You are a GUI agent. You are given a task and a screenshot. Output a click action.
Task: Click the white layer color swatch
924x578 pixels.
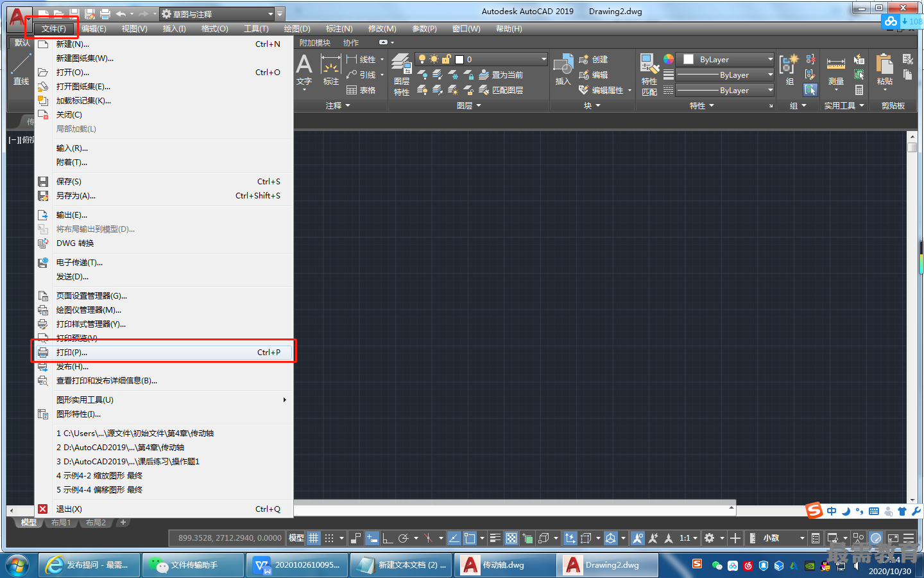tap(459, 59)
